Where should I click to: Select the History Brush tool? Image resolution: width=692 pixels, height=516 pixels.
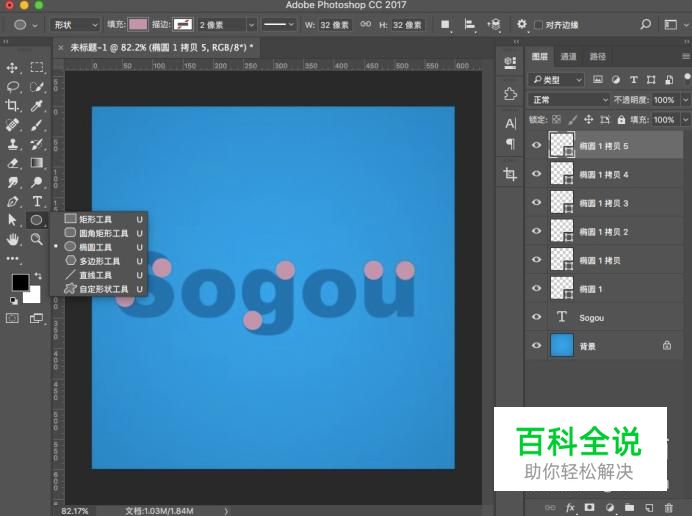pos(37,144)
